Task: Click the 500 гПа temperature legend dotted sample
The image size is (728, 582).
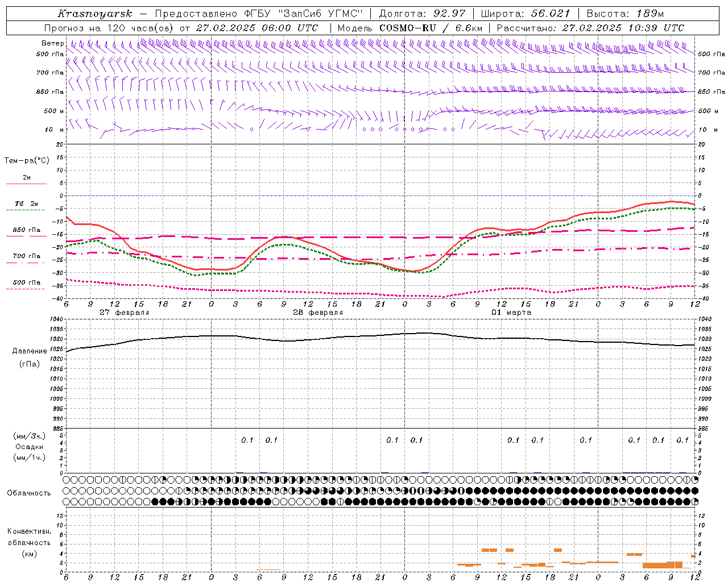Action: (x=26, y=289)
